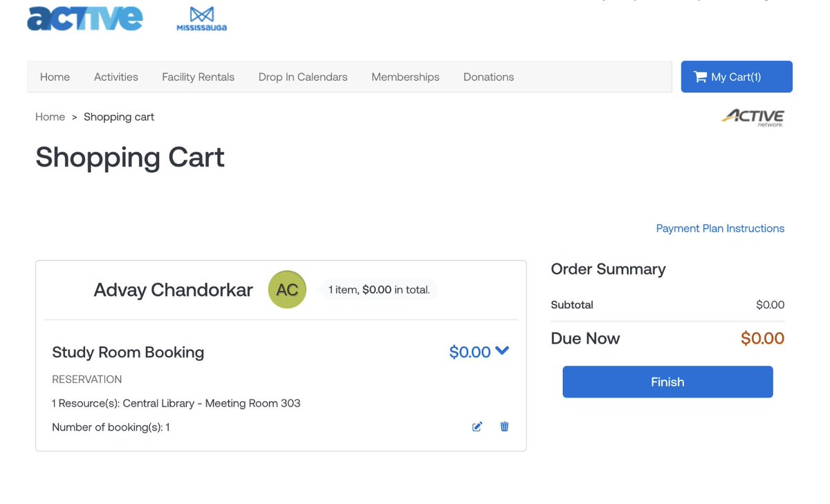The width and height of the screenshot is (830, 504).
Task: Open My Cart(1) button
Action: point(737,77)
